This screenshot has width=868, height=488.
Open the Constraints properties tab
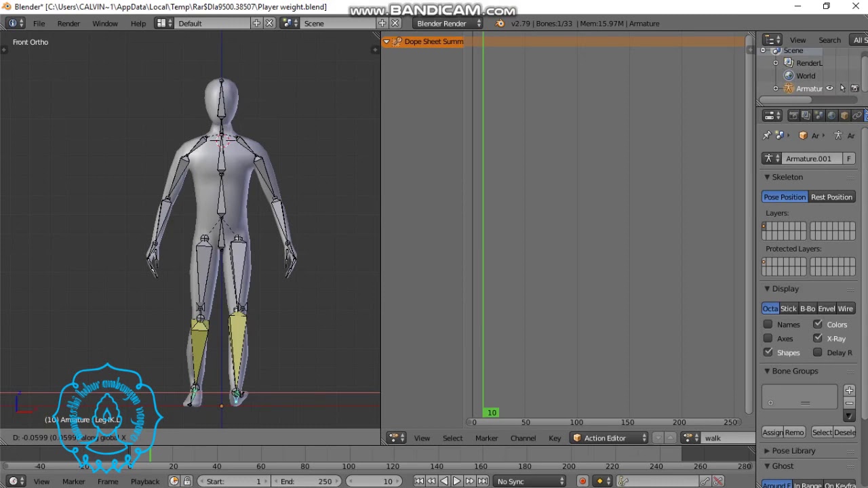click(857, 116)
